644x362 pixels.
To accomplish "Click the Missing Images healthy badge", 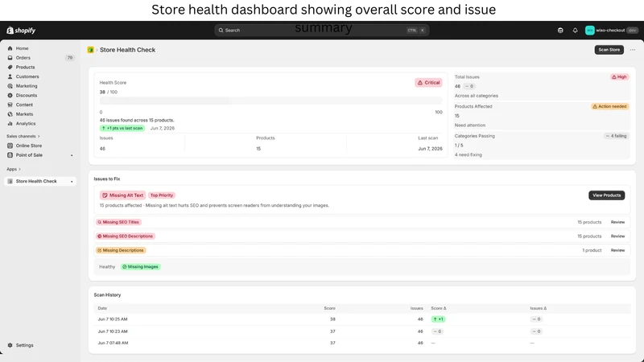I will (140, 267).
